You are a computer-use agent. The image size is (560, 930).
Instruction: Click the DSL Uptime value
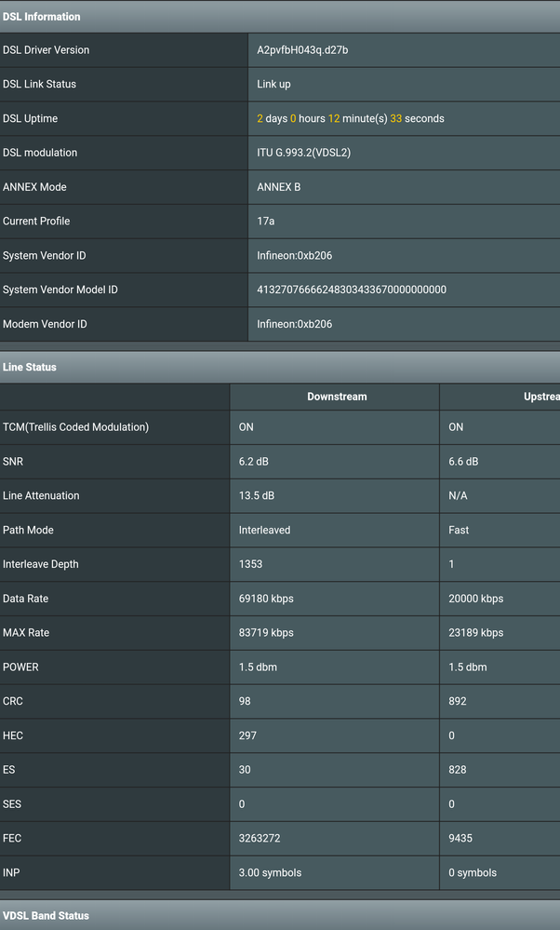(x=350, y=118)
